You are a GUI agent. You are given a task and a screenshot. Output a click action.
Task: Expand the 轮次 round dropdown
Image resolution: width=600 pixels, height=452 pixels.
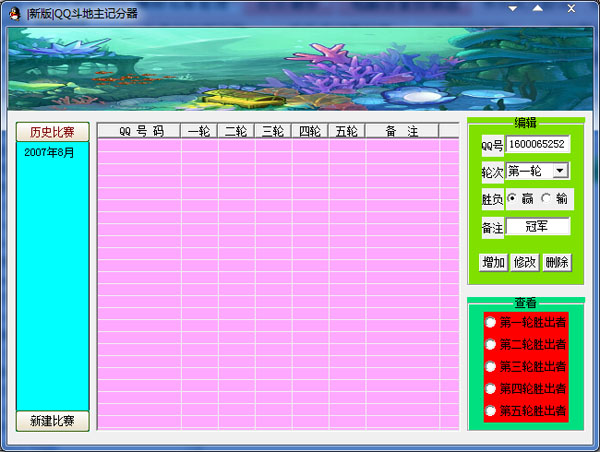560,171
